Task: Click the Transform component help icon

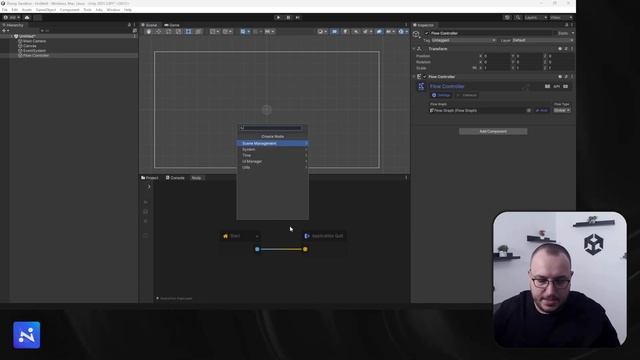Action: coord(560,49)
